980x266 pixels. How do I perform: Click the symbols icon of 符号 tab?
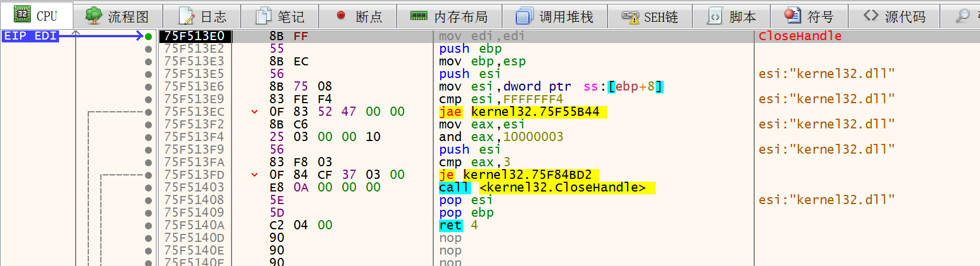793,15
